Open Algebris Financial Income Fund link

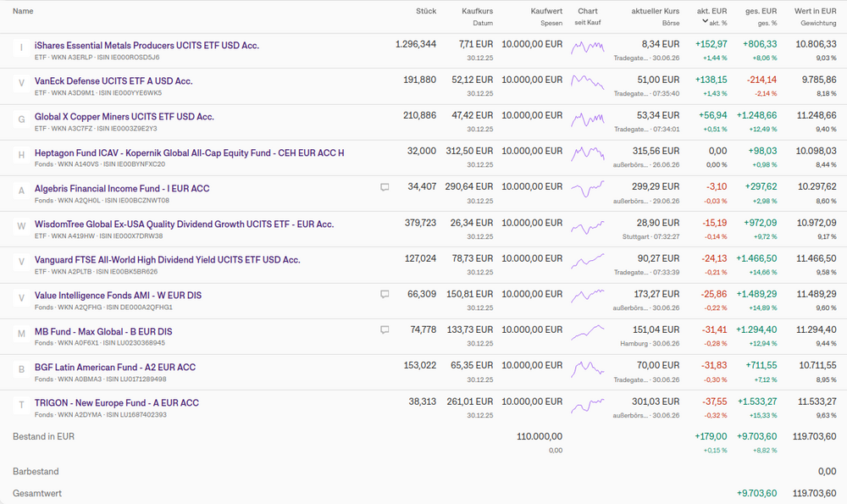coord(122,189)
